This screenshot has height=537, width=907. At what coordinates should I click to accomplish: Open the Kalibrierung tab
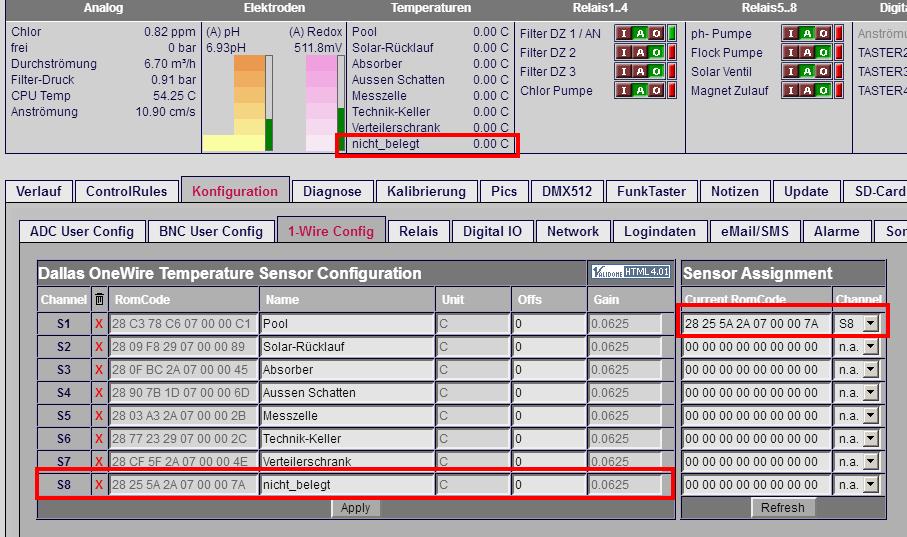(426, 192)
